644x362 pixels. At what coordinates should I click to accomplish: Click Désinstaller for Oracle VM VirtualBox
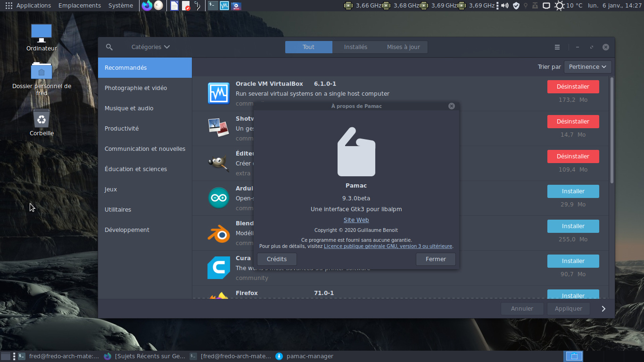pos(573,87)
